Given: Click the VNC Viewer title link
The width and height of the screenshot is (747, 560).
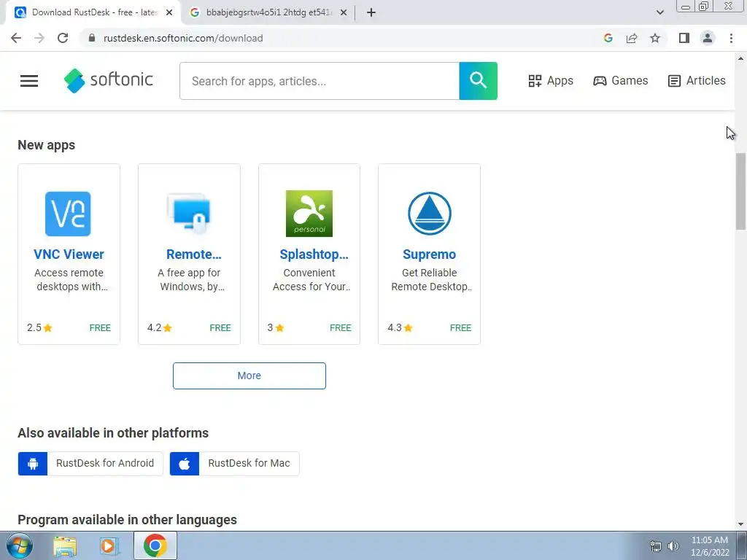Looking at the screenshot, I should [69, 254].
